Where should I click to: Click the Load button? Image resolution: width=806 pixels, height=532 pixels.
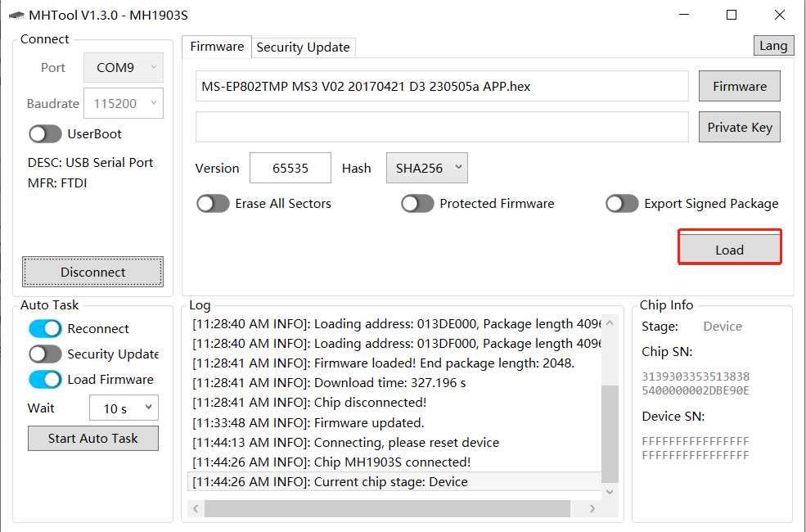point(729,250)
